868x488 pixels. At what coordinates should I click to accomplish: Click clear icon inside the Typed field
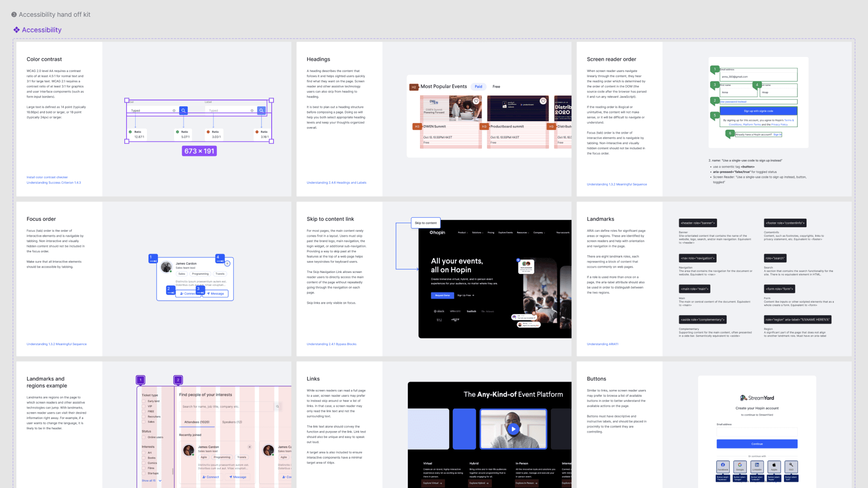click(174, 111)
